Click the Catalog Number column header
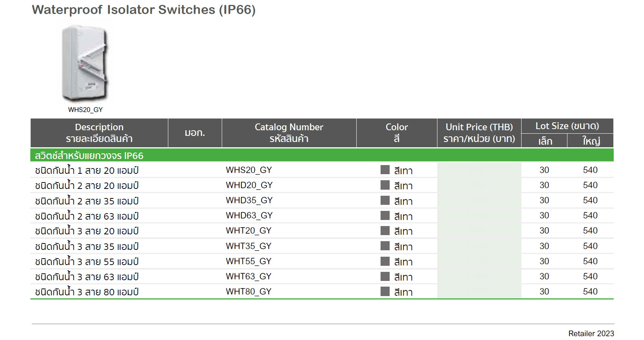This screenshot has width=644, height=340. click(x=288, y=133)
